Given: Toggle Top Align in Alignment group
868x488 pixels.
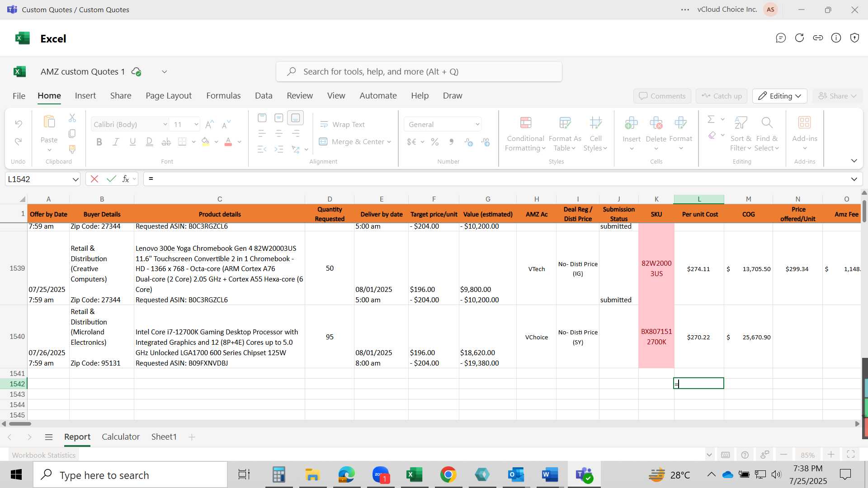Looking at the screenshot, I should (x=262, y=118).
